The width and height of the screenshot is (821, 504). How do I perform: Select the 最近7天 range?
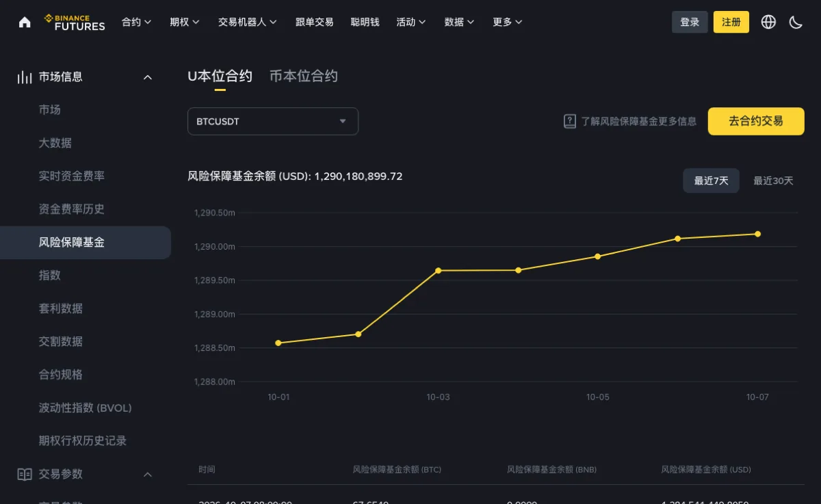[712, 181]
